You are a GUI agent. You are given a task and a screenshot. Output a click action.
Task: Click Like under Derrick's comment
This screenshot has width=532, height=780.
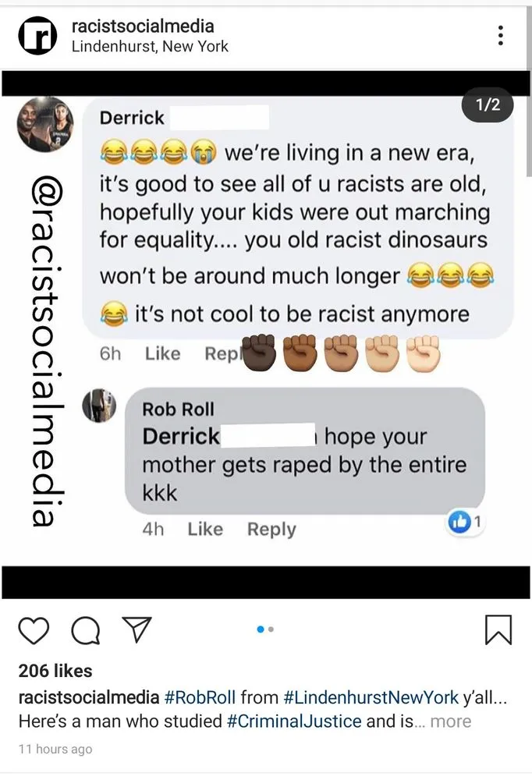[x=162, y=353]
